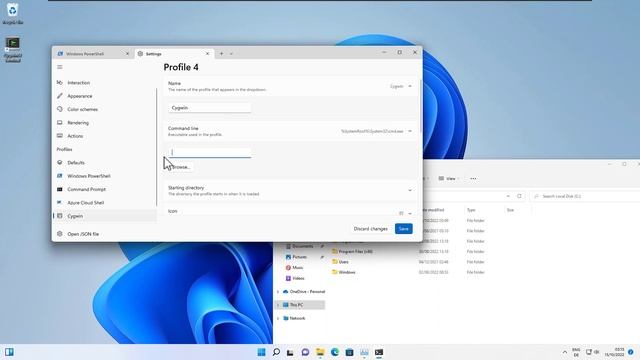The width and height of the screenshot is (640, 360).
Task: Open Music in Explorer navigation pane
Action: pyautogui.click(x=298, y=267)
